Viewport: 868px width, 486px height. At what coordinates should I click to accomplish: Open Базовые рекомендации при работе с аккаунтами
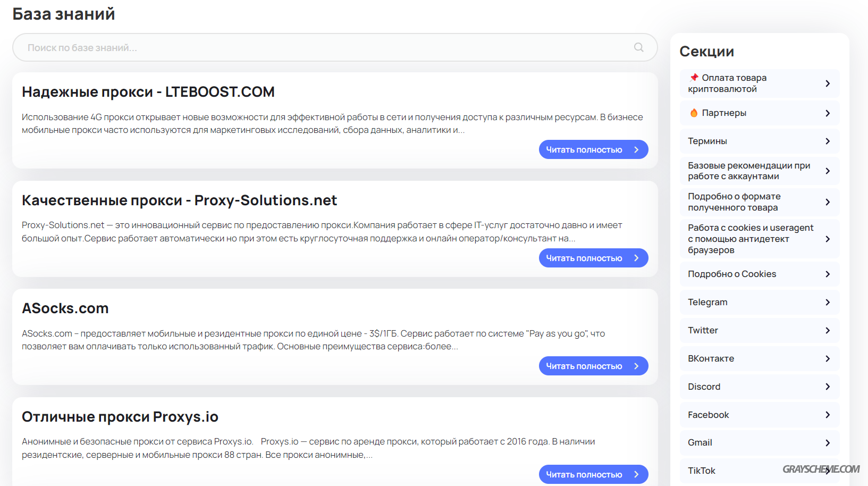760,171
